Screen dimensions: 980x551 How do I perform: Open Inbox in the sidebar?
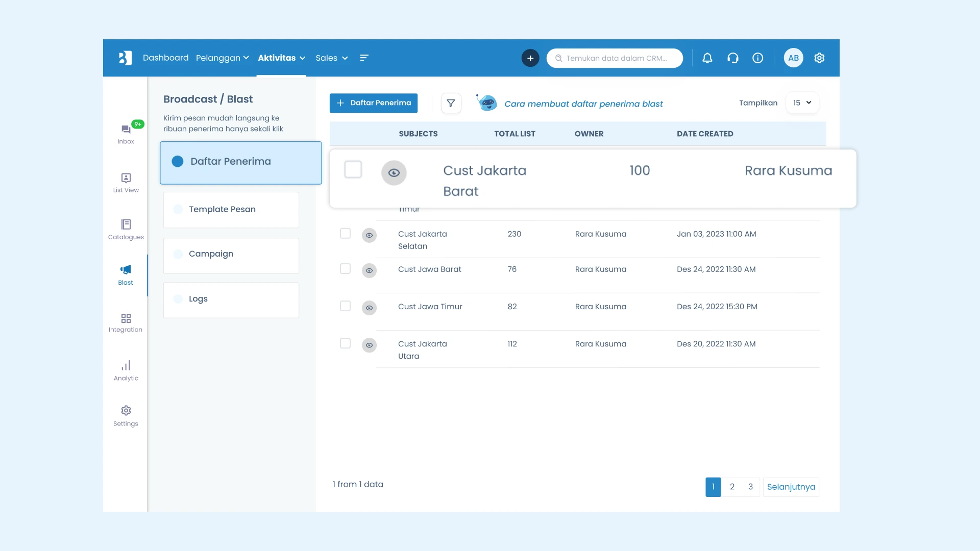pos(126,134)
